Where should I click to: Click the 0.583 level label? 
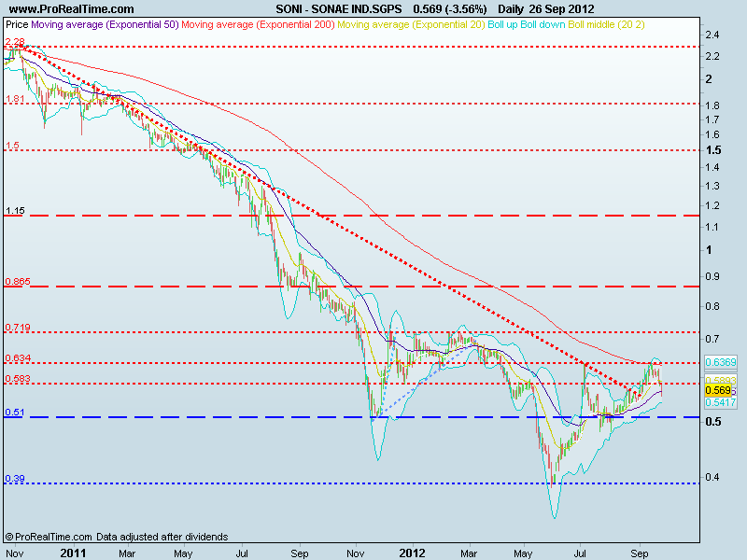(x=18, y=379)
